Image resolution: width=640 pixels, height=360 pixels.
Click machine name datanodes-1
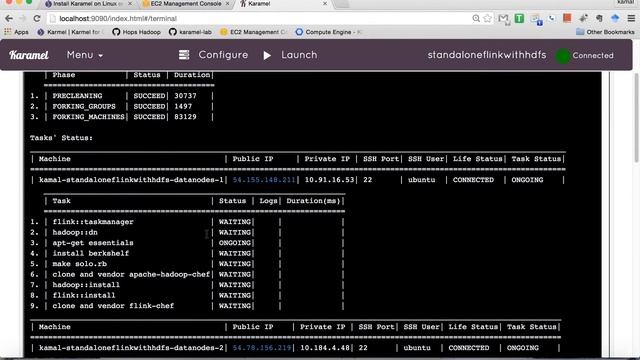[x=131, y=180]
